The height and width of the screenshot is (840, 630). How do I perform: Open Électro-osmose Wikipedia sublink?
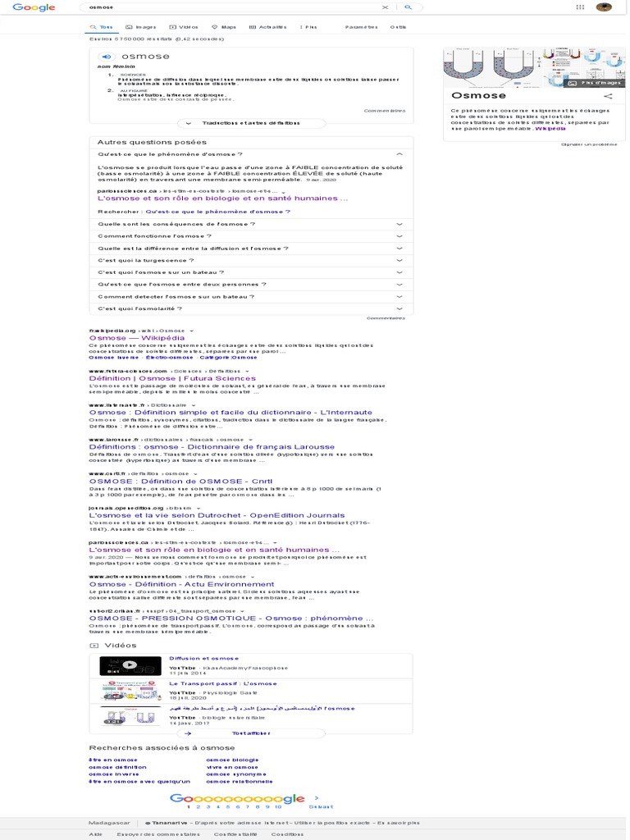coord(169,358)
